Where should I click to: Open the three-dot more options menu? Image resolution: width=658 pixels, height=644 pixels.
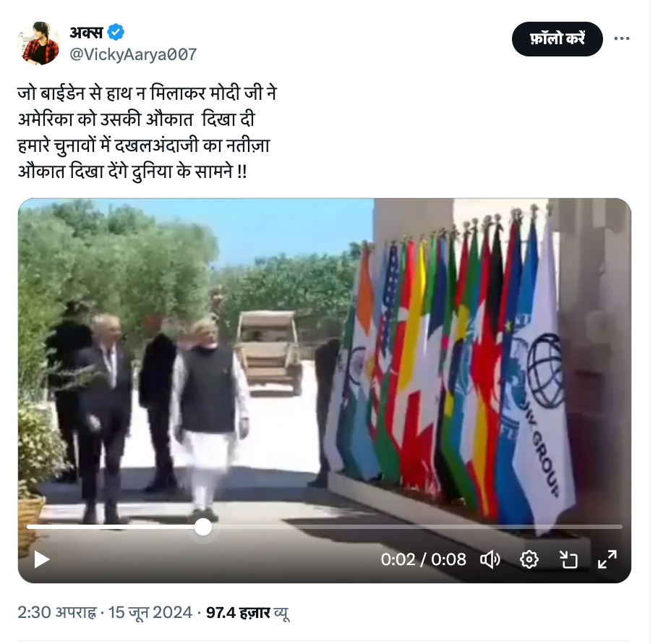coord(622,38)
